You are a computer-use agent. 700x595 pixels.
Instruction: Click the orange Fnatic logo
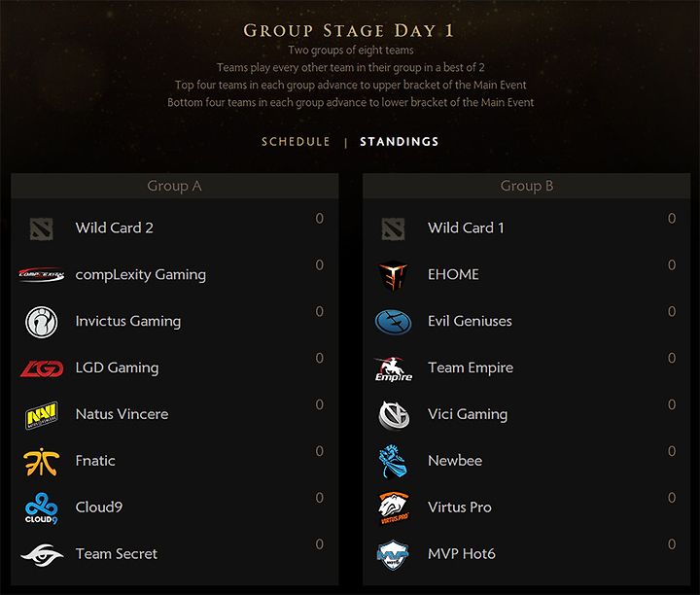[x=41, y=462]
